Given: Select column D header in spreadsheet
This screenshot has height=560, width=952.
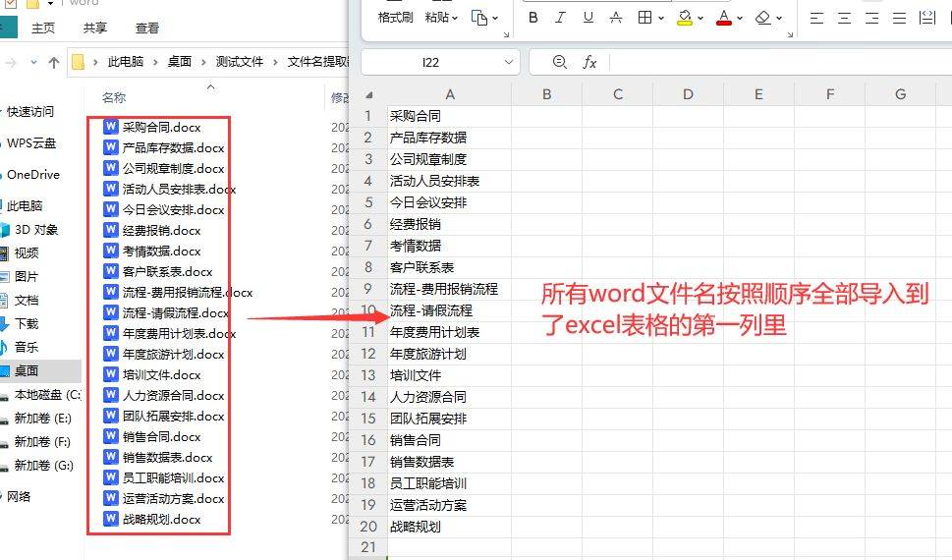Looking at the screenshot, I should pyautogui.click(x=688, y=94).
